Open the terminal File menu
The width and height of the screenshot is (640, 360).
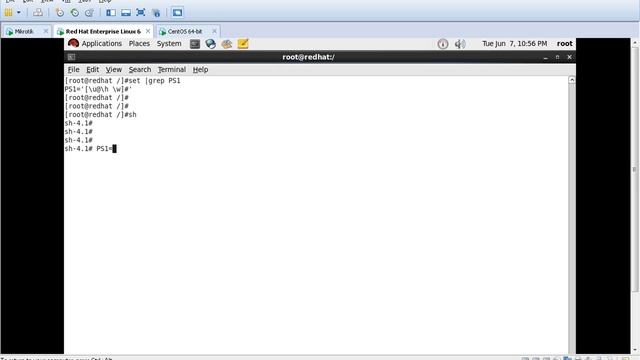73,69
